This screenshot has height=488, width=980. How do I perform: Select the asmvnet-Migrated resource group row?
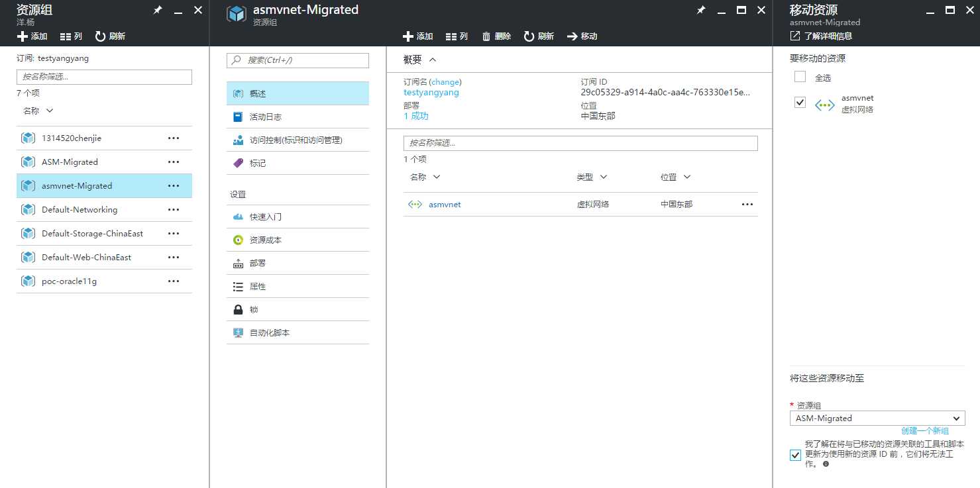tap(104, 186)
